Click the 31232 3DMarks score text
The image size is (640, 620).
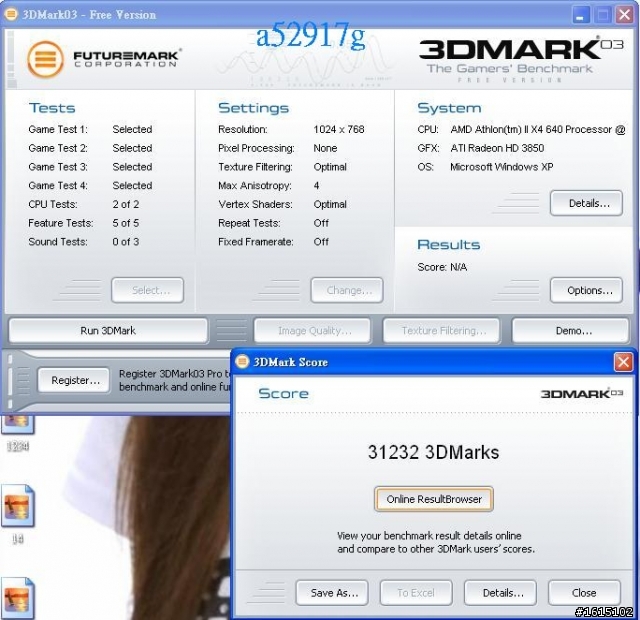(x=433, y=452)
